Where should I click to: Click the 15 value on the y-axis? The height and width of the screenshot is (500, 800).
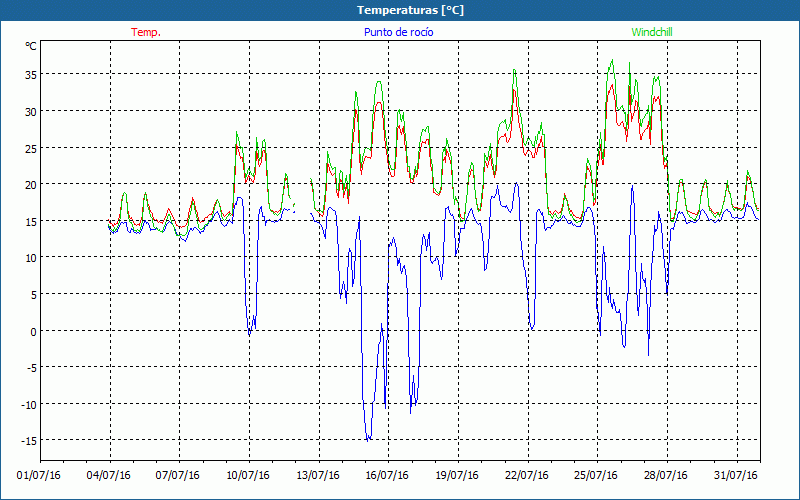[31, 221]
